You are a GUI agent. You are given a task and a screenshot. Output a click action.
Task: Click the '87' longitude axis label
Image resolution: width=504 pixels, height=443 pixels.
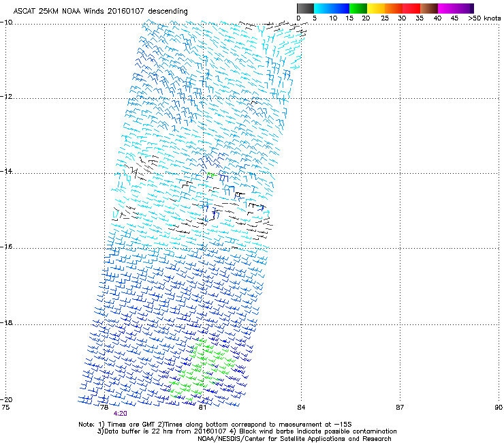tap(400, 408)
